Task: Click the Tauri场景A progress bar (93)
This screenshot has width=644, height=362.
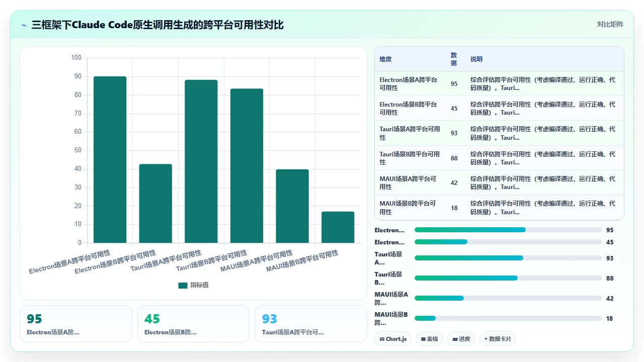Action: [508, 258]
